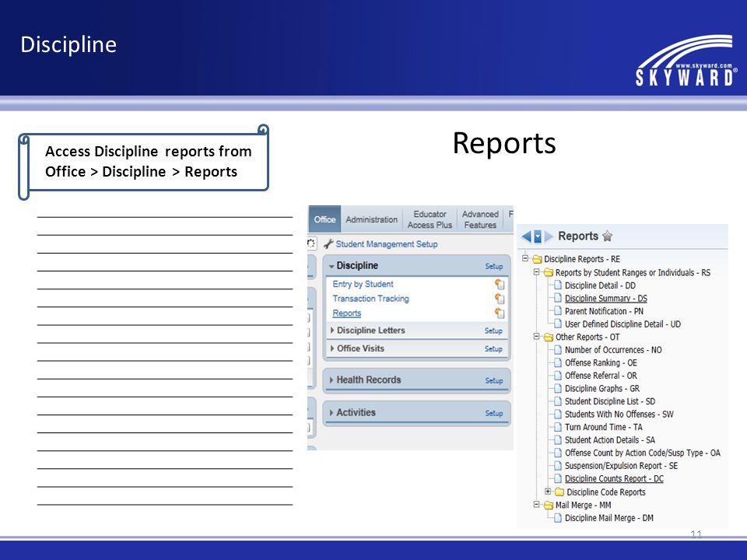Open Discipline Graphs - GR report
Image resolution: width=747 pixels, height=560 pixels.
click(601, 388)
